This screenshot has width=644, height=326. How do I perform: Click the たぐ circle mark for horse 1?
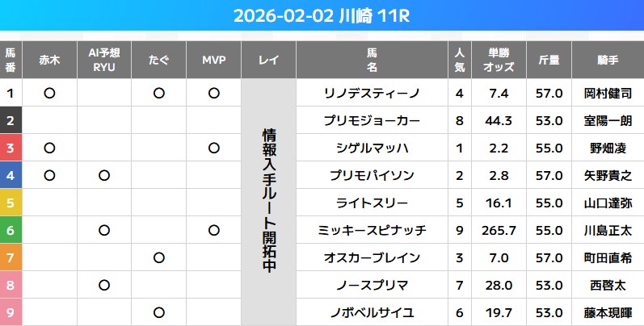click(158, 94)
